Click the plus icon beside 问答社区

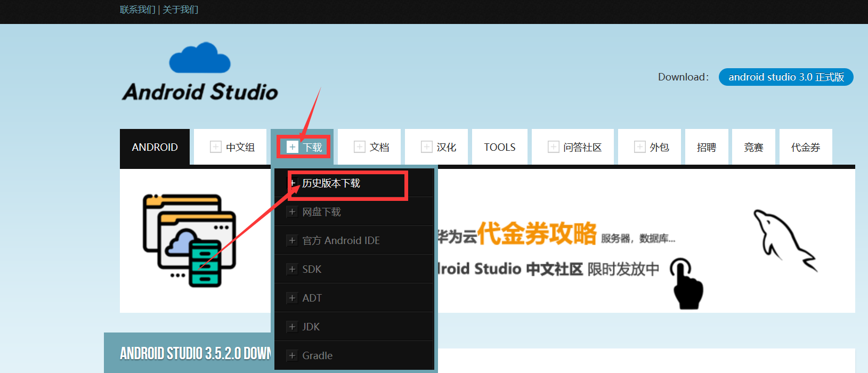[x=553, y=147]
